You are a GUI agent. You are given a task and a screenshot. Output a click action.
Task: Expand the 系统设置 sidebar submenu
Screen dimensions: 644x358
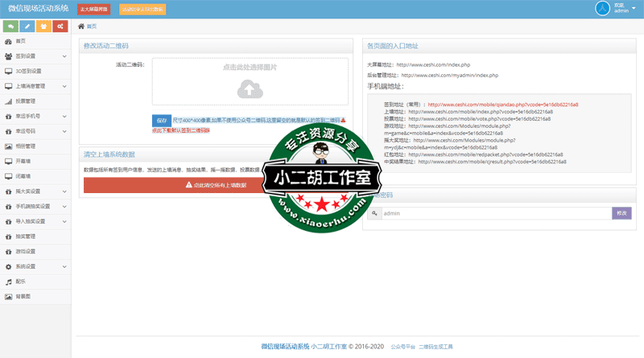pos(64,266)
